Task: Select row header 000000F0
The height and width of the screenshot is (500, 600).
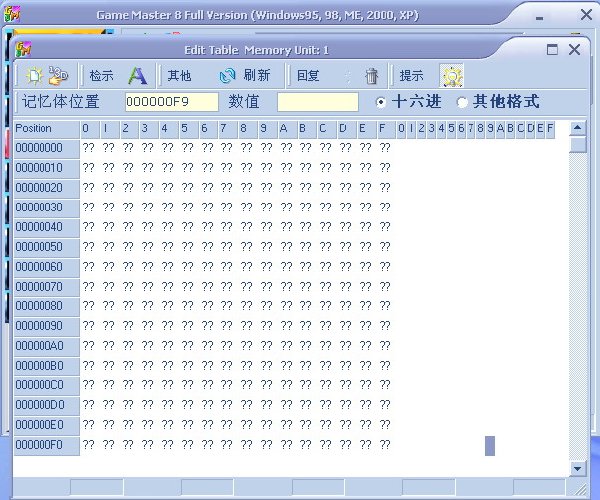Action: point(47,445)
